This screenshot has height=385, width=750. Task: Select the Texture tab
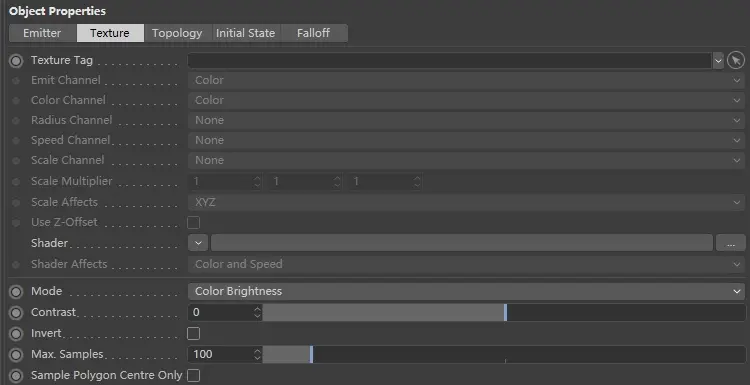pos(110,33)
